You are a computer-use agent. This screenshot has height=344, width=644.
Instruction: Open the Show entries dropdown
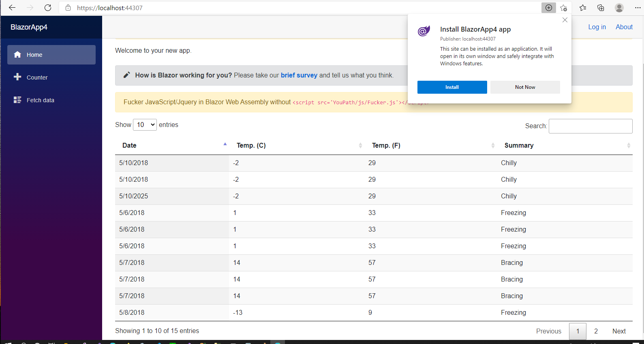point(145,125)
